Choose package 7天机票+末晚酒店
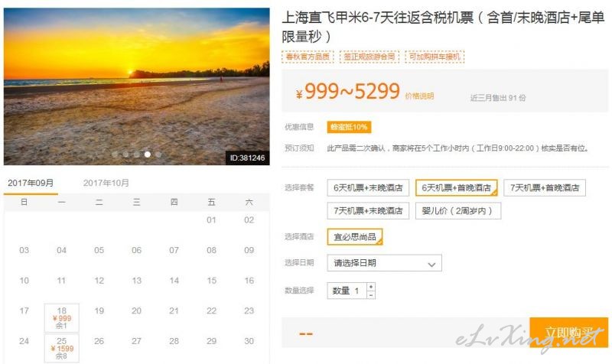 pos(368,210)
